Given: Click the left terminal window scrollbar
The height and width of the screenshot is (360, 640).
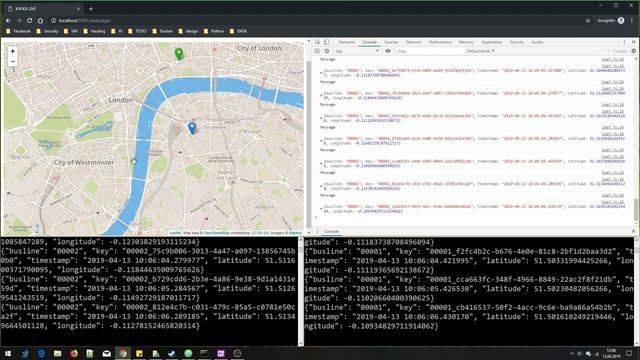Looking at the screenshot, I should (x=301, y=292).
